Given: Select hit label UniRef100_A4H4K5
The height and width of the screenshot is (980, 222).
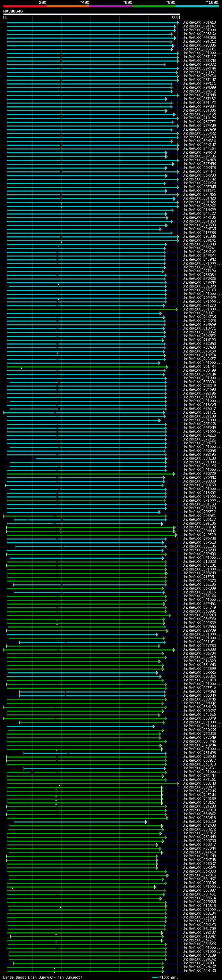Looking at the screenshot, I should point(199,971).
